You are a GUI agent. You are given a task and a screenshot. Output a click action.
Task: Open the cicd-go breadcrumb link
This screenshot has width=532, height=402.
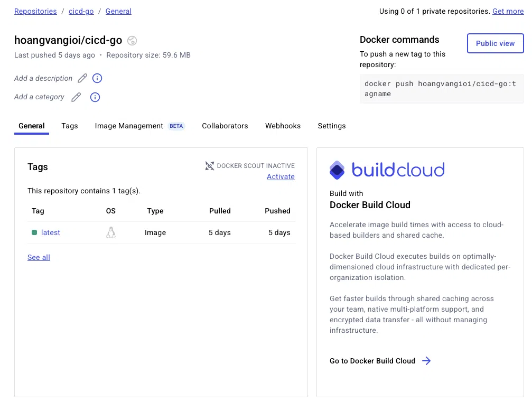pyautogui.click(x=81, y=11)
